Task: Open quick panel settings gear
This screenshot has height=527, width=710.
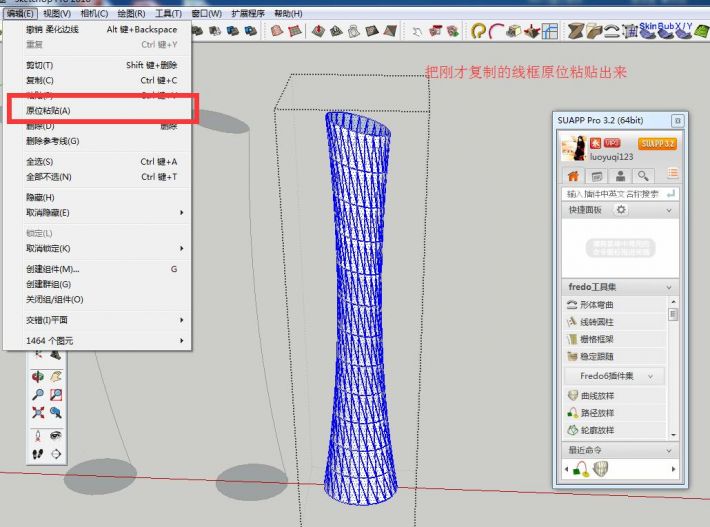Action: [621, 210]
